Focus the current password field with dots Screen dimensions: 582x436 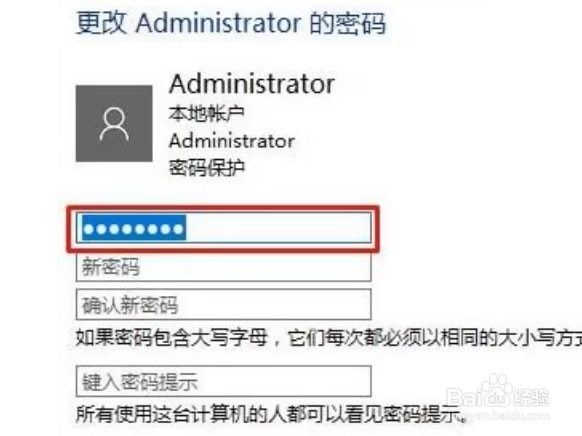pyautogui.click(x=223, y=228)
